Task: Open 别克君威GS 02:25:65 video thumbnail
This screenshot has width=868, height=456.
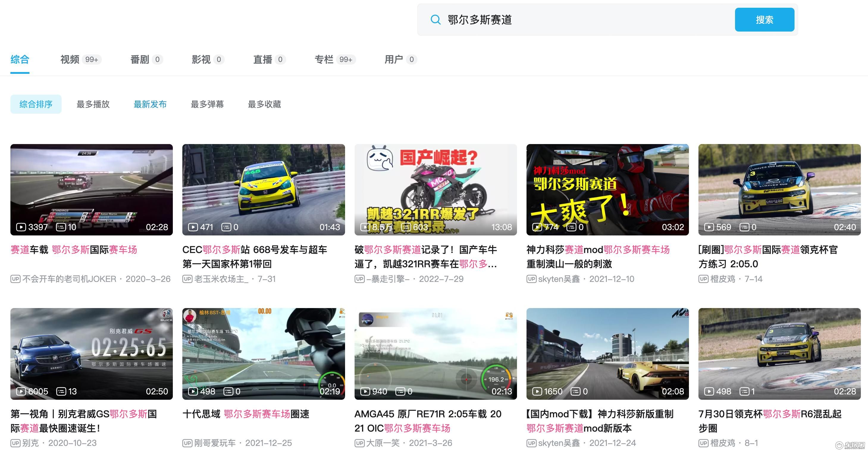Action: tap(92, 354)
